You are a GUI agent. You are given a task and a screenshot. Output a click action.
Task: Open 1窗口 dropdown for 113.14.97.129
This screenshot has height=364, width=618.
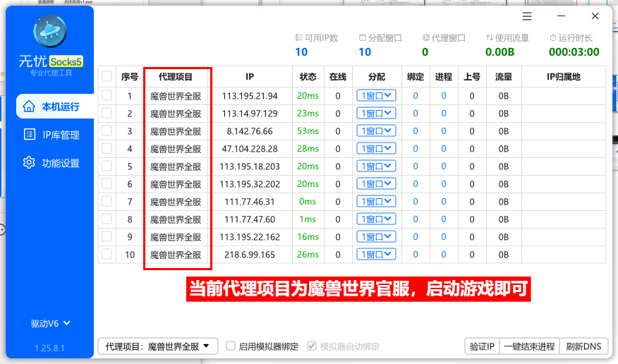(x=377, y=114)
